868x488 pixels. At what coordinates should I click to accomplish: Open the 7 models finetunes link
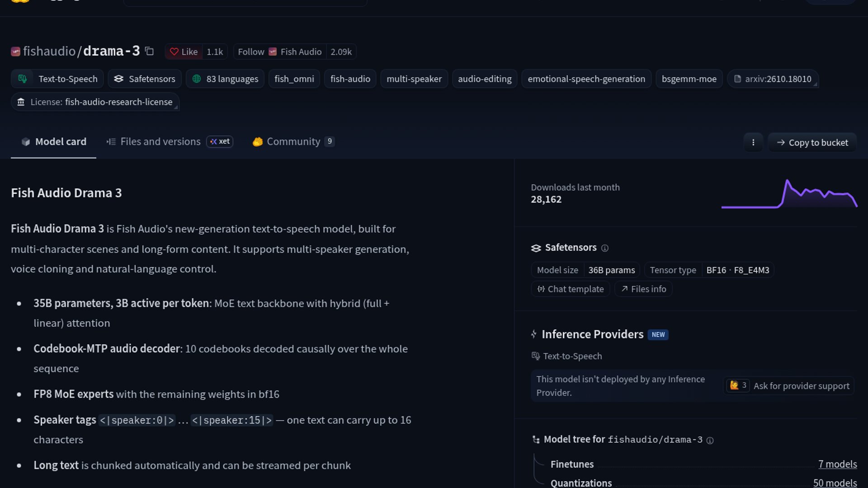[x=837, y=464]
